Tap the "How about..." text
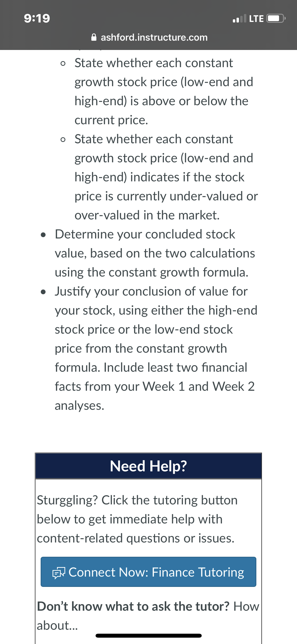This screenshot has height=644, width=297. pyautogui.click(x=148, y=616)
